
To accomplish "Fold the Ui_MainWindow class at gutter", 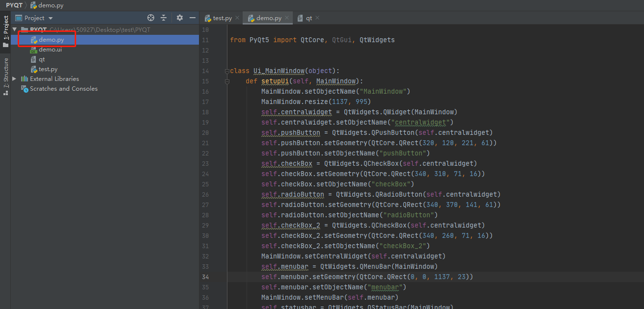I will pyautogui.click(x=227, y=71).
